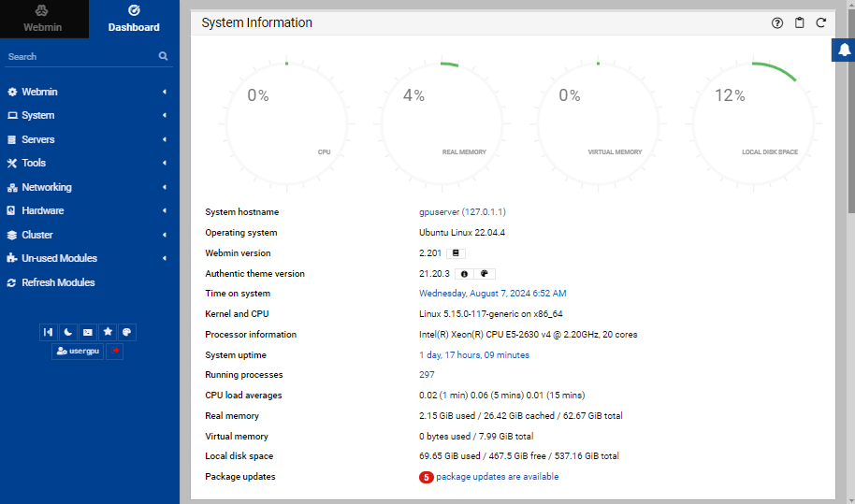The width and height of the screenshot is (855, 504).
Task: Click the Linux 5.15.0-117-generic kernel text
Action: pos(491,314)
